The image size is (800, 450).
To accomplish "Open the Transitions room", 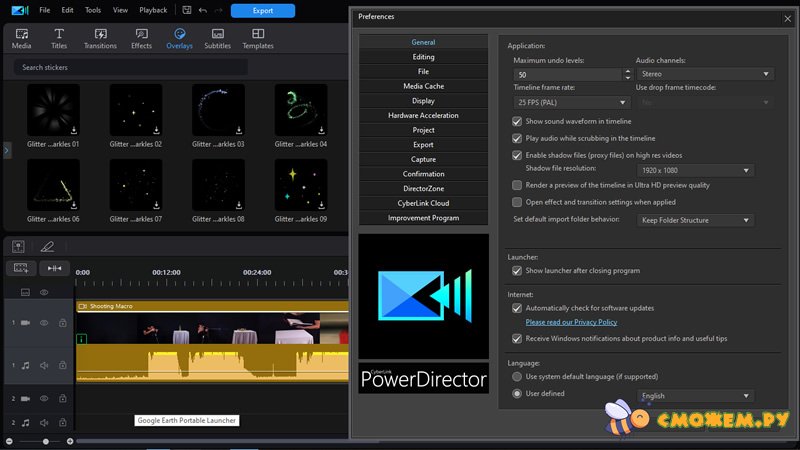I will click(x=100, y=38).
